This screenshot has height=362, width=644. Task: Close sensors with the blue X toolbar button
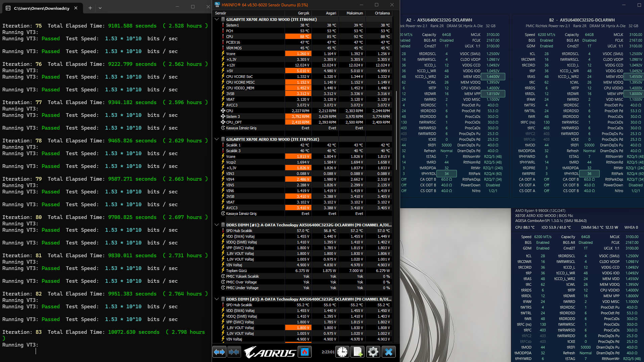coord(389,352)
